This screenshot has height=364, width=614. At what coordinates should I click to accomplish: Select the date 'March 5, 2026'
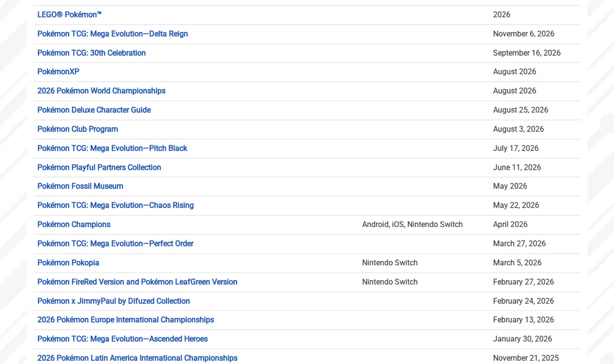(x=517, y=263)
